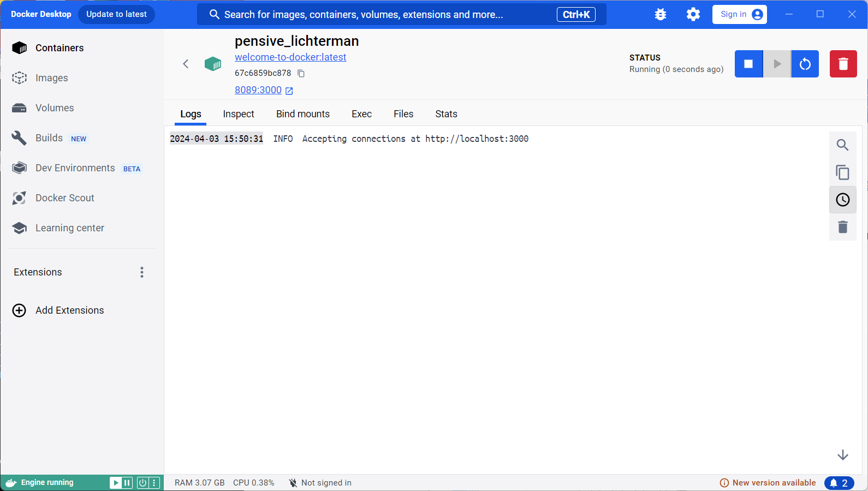
Task: Click Update to latest button
Action: pyautogui.click(x=116, y=14)
